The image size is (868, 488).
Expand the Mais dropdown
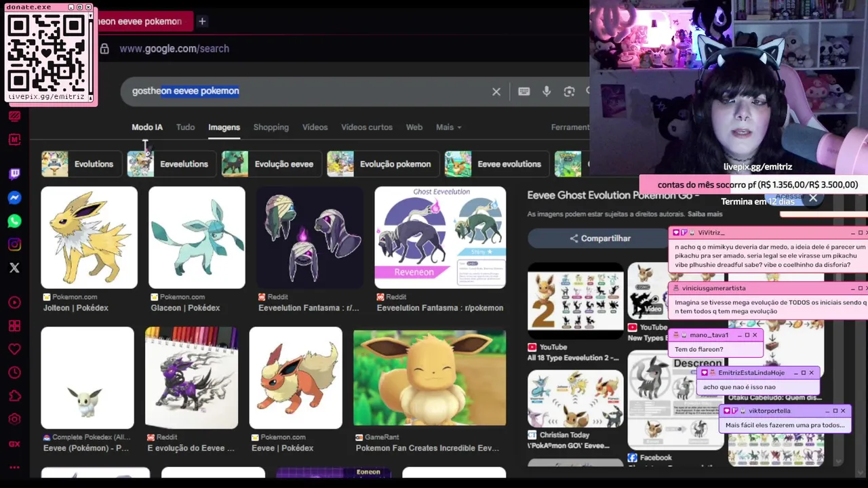tap(448, 127)
